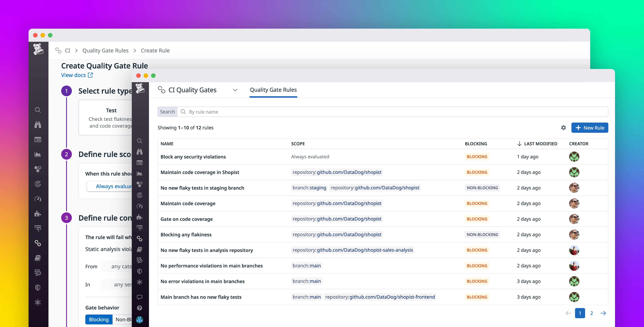Open Quality Gate Rules breadcrumb link
This screenshot has height=327, width=644.
tap(105, 50)
